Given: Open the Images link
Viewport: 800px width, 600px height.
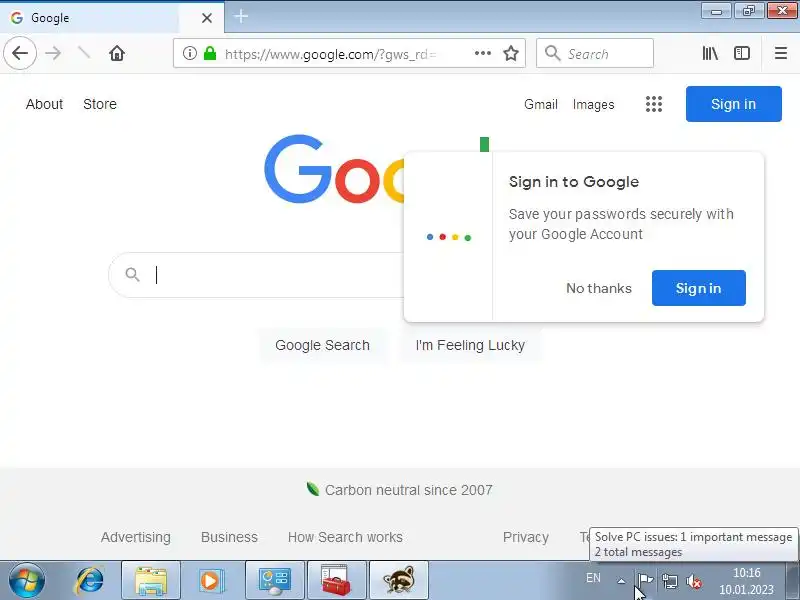Looking at the screenshot, I should pos(593,105).
